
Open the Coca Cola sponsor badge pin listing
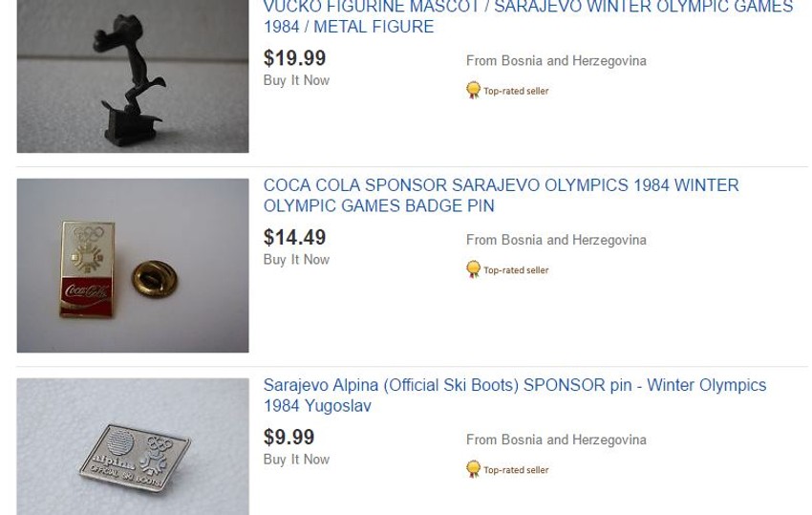[501, 195]
